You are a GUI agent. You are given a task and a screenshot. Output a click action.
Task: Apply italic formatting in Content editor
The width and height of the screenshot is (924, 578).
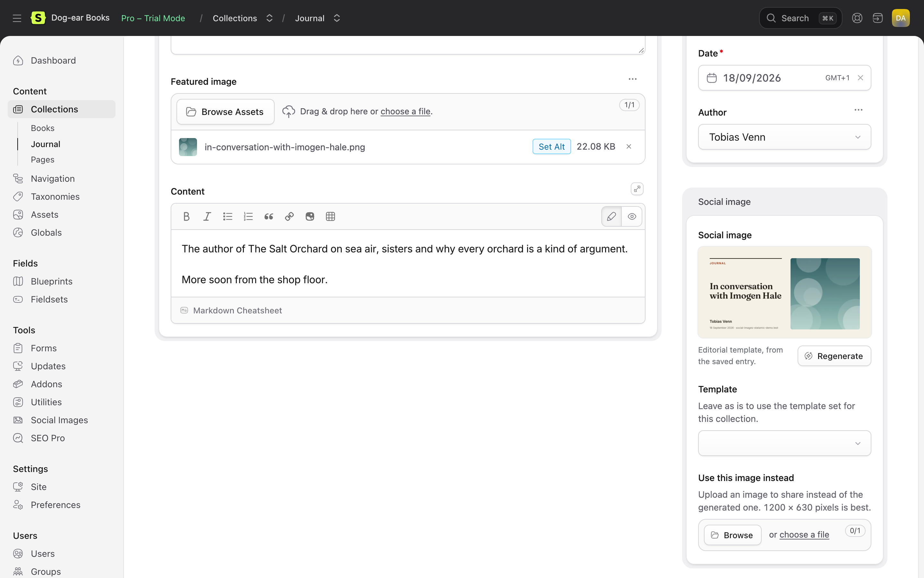(x=207, y=216)
